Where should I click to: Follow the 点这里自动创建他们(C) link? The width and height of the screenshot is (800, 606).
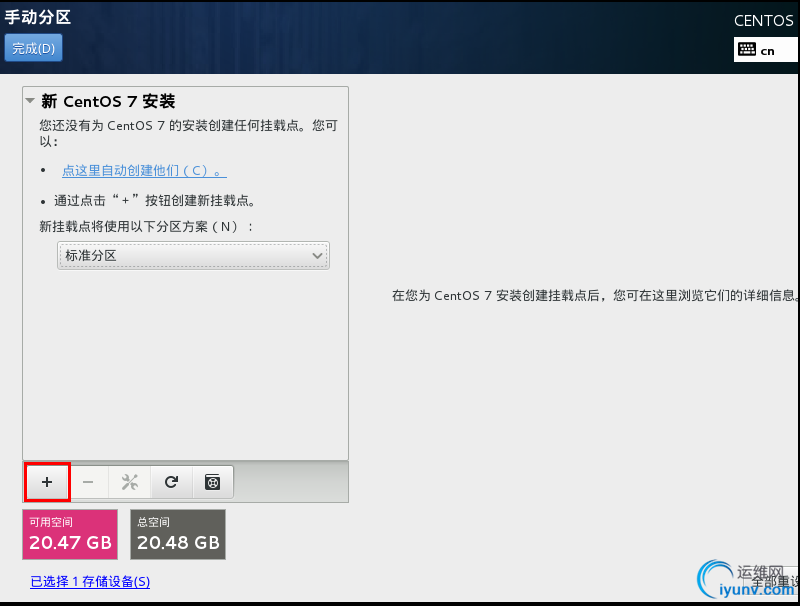(x=144, y=170)
